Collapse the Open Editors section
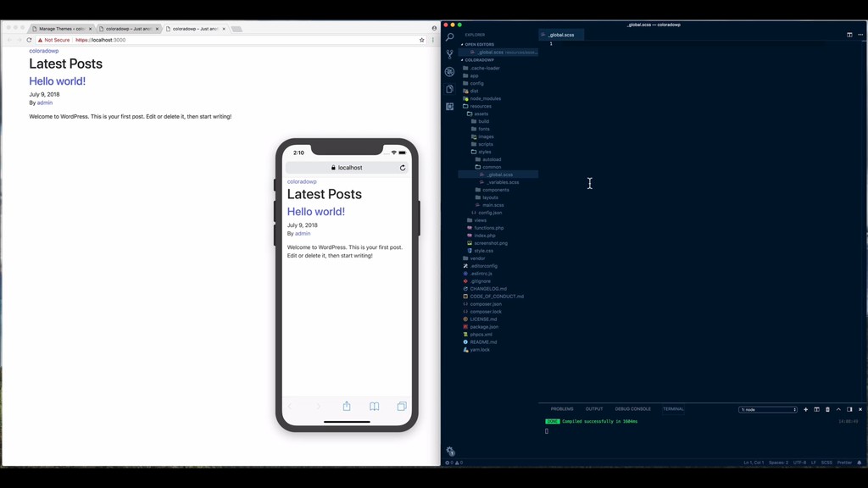This screenshot has width=868, height=488. [480, 44]
